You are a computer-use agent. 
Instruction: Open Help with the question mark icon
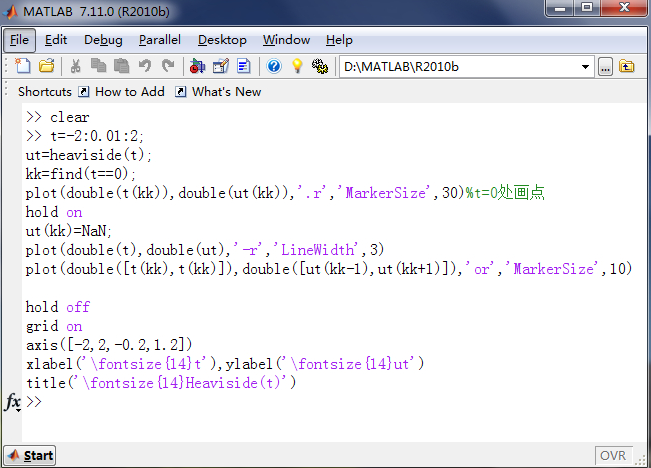(274, 66)
